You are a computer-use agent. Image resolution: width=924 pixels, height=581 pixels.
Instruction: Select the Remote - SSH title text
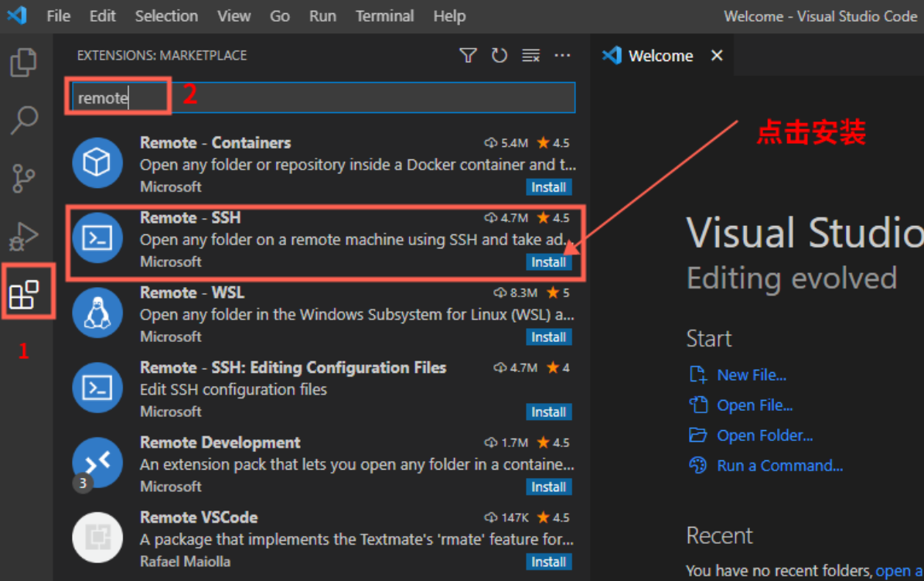point(190,217)
